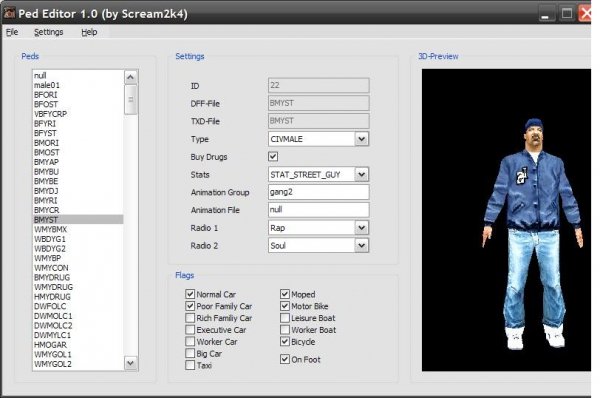Select BMORI in the Peds list
Screen dimensions: 600x398
tap(78, 143)
